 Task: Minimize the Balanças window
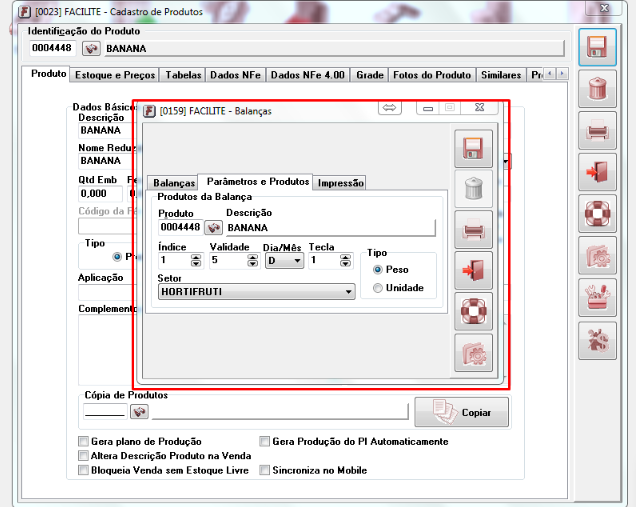428,107
